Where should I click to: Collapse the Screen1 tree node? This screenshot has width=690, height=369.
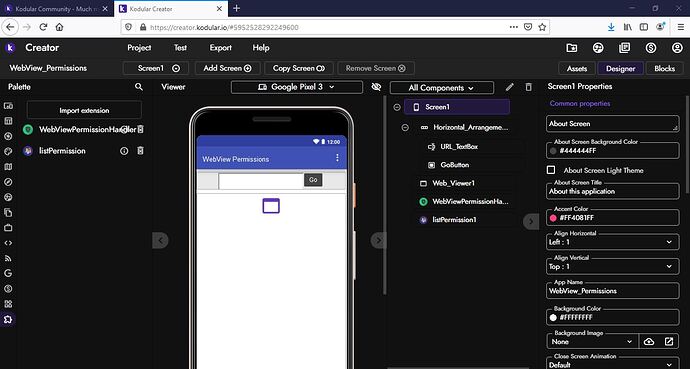click(397, 107)
